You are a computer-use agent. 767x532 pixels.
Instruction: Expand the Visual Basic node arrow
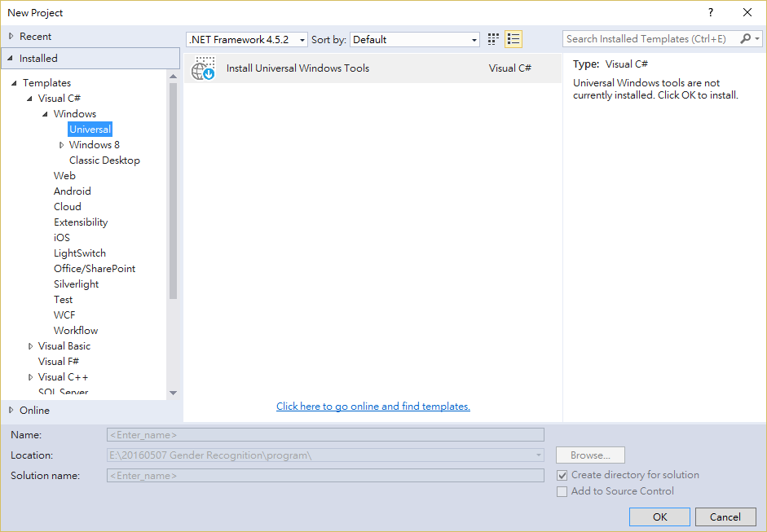[30, 346]
